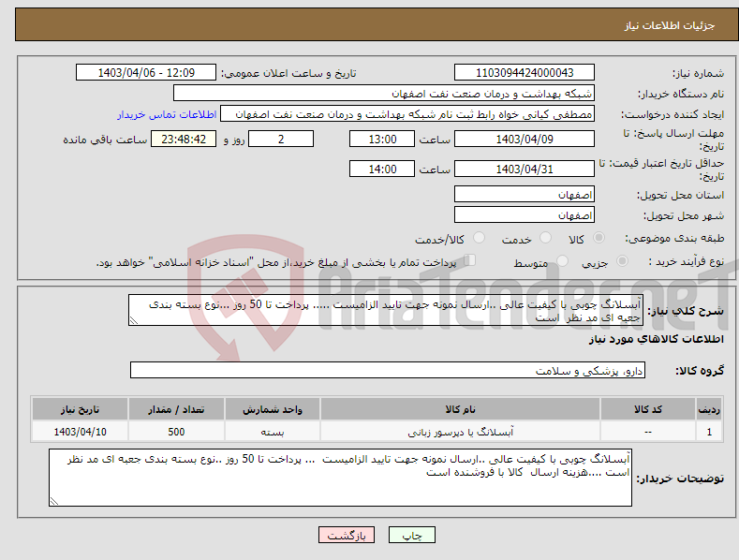Click row number 1 cell
This screenshot has width=739, height=560.
pyautogui.click(x=709, y=432)
